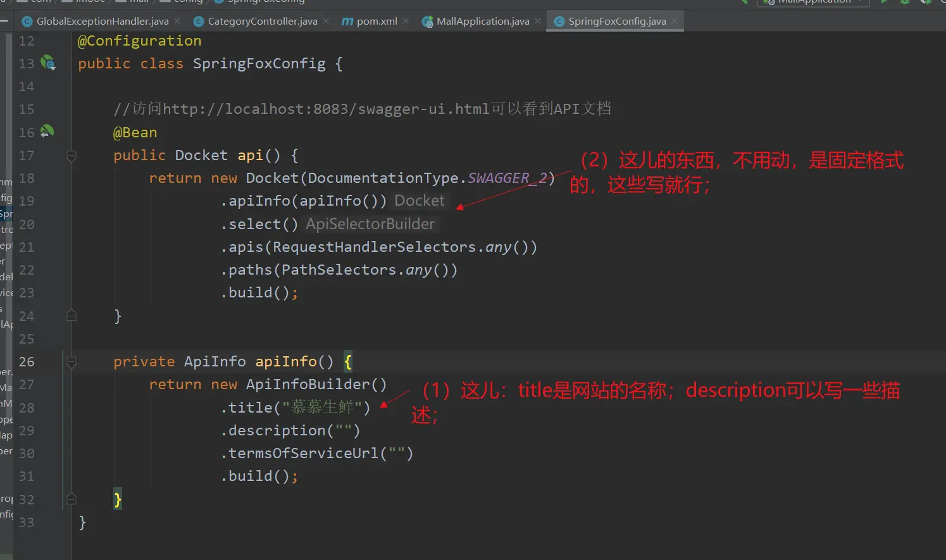The height and width of the screenshot is (560, 946).
Task: Open the CategoryController.java tab
Action: (262, 22)
